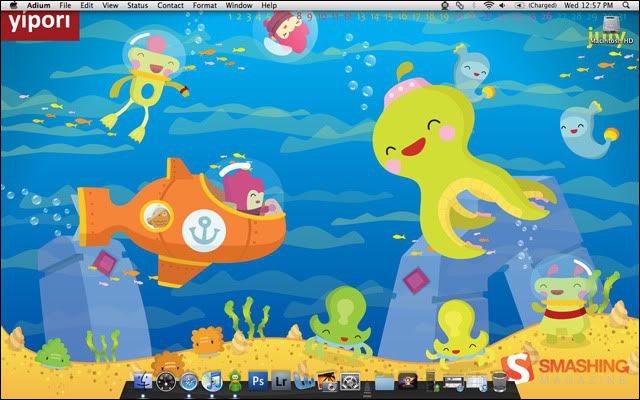
Task: Open the Status menu
Action: pos(137,5)
